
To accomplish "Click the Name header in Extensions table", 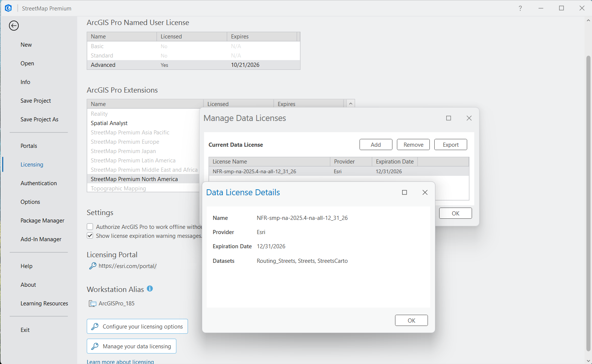I will coord(145,104).
